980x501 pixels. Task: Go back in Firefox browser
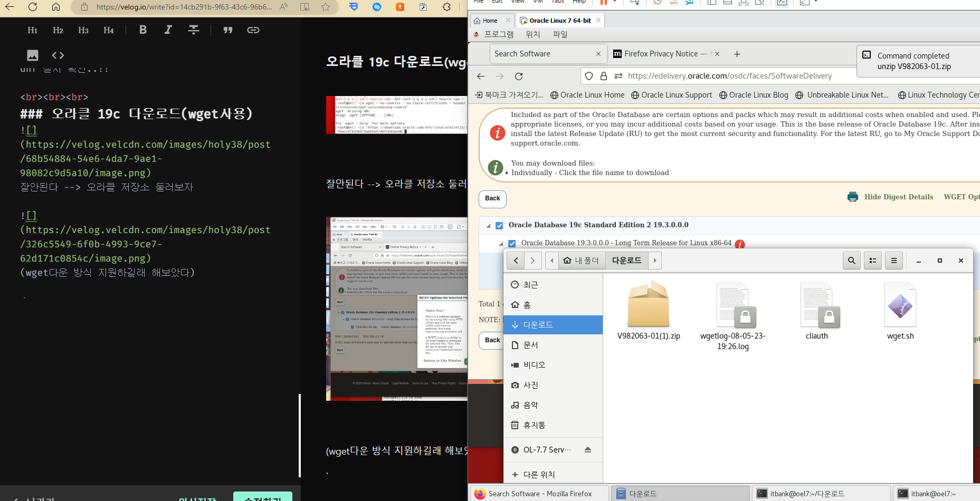click(x=481, y=76)
